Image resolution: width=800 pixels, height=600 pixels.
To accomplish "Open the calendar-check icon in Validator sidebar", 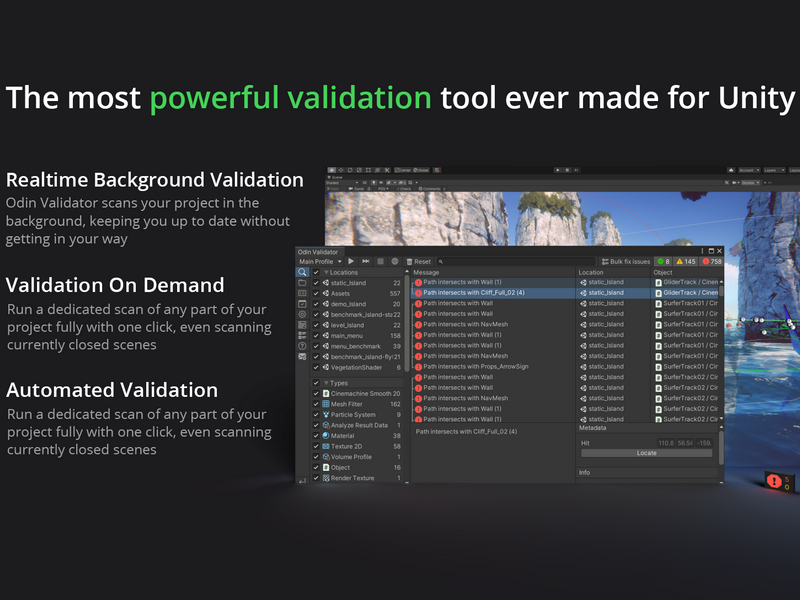I will coord(302,304).
